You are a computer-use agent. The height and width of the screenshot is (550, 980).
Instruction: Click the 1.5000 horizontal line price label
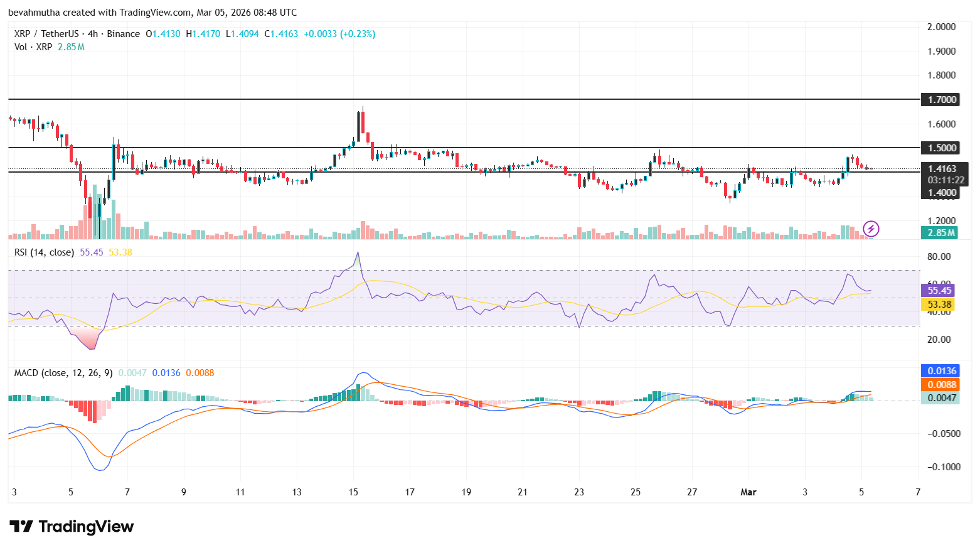tap(940, 148)
